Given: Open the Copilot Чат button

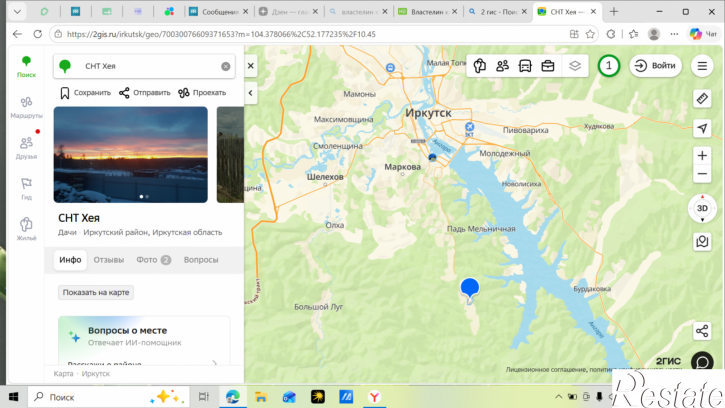Looking at the screenshot, I should [703, 34].
